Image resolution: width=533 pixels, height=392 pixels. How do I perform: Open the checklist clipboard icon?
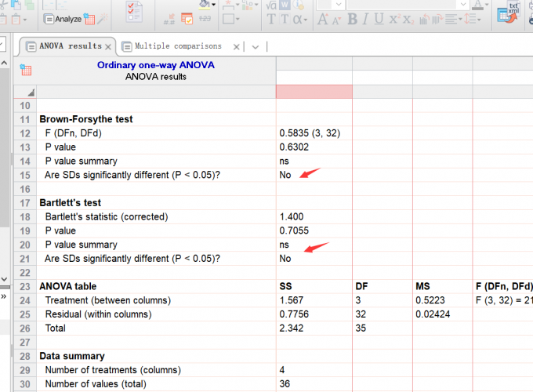(134, 12)
